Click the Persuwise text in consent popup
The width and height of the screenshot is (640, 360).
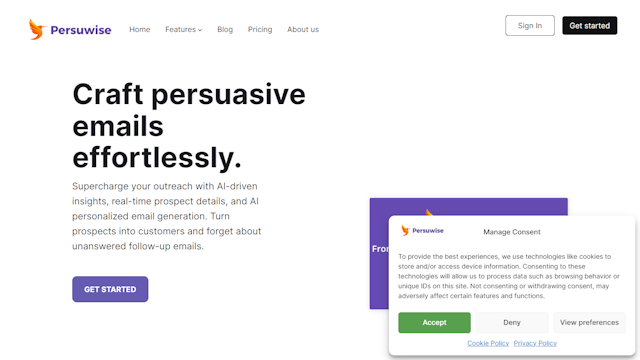(428, 231)
